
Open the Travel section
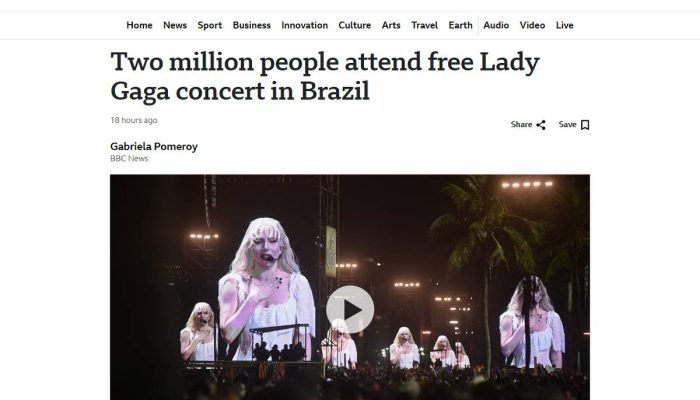[x=425, y=25]
